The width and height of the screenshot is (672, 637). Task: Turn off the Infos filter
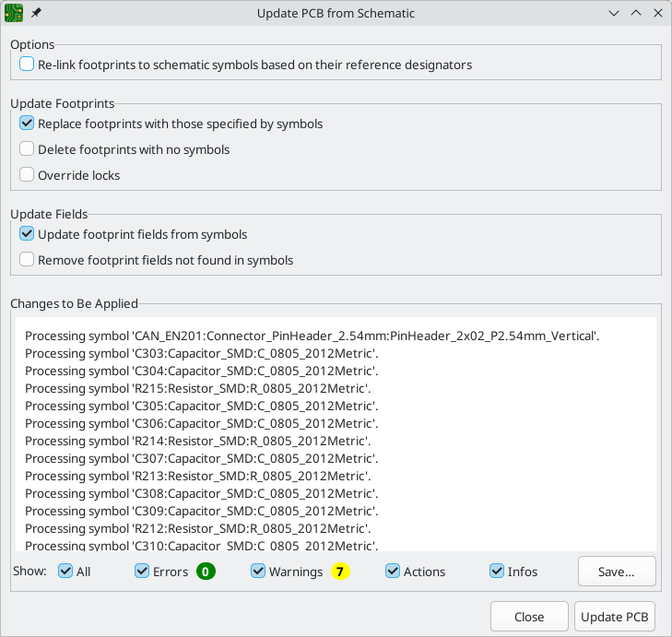click(497, 572)
